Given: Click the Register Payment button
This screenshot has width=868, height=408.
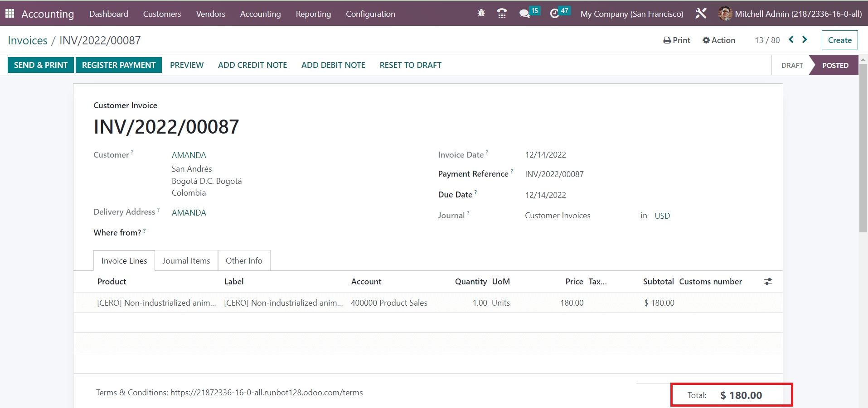Looking at the screenshot, I should [119, 65].
